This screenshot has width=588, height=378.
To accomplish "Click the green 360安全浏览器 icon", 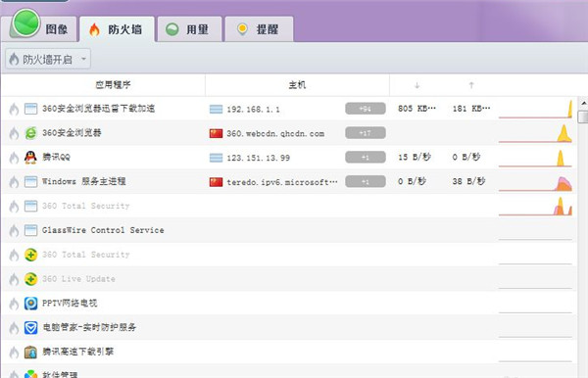I will pos(30,133).
